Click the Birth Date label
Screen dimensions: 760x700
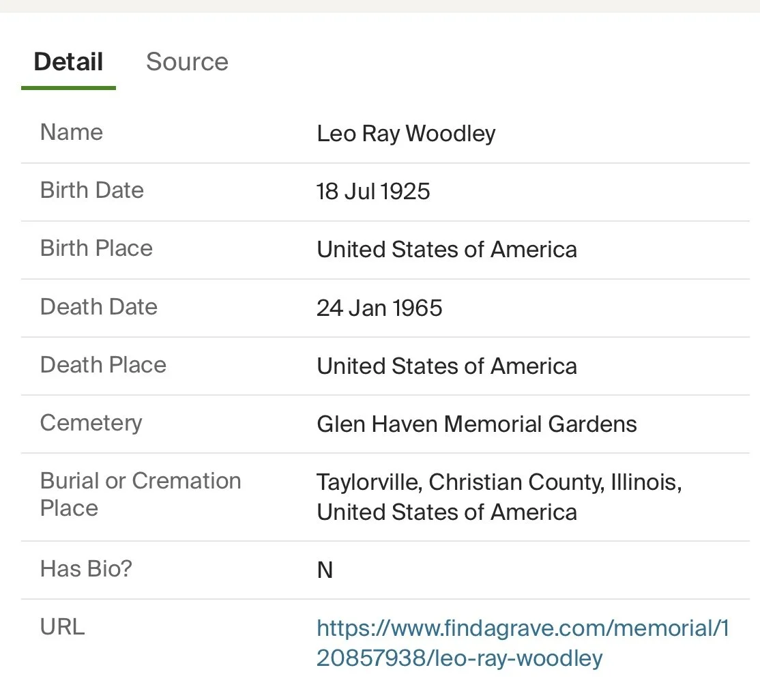point(92,190)
